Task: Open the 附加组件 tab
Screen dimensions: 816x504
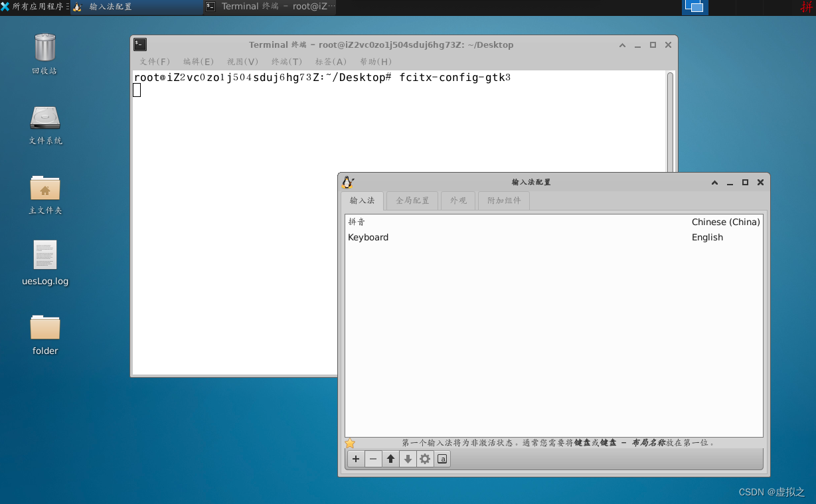Action: 504,201
